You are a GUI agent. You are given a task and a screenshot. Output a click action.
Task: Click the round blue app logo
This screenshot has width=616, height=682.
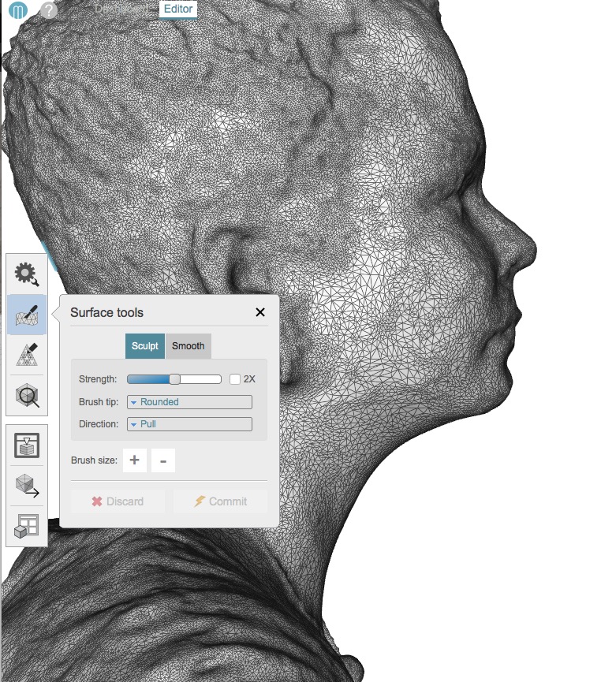[19, 10]
